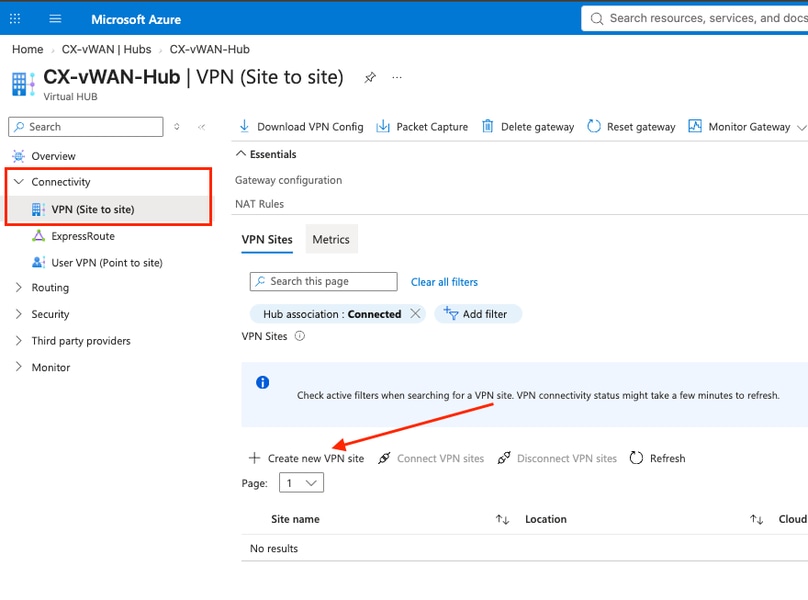
Task: Open CX-vWAN | Hubs breadcrumb
Action: tap(107, 49)
